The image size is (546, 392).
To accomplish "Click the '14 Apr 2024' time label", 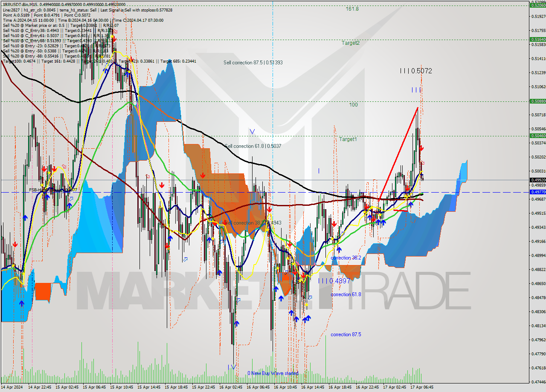I will 12,387.
